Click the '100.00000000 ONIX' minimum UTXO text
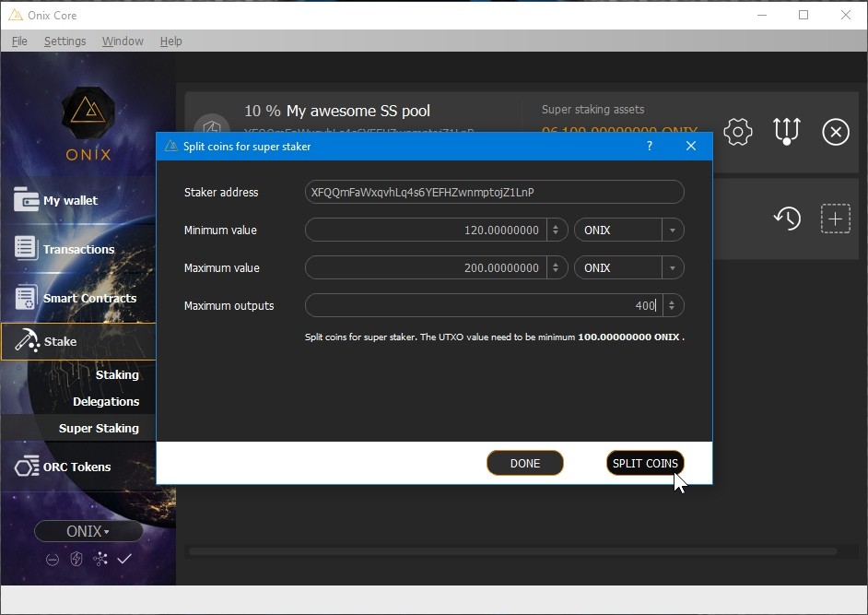This screenshot has width=868, height=615. click(628, 337)
